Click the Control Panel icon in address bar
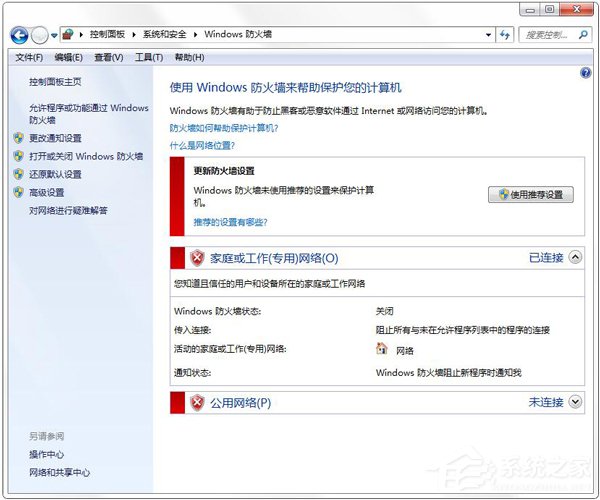 (x=68, y=34)
